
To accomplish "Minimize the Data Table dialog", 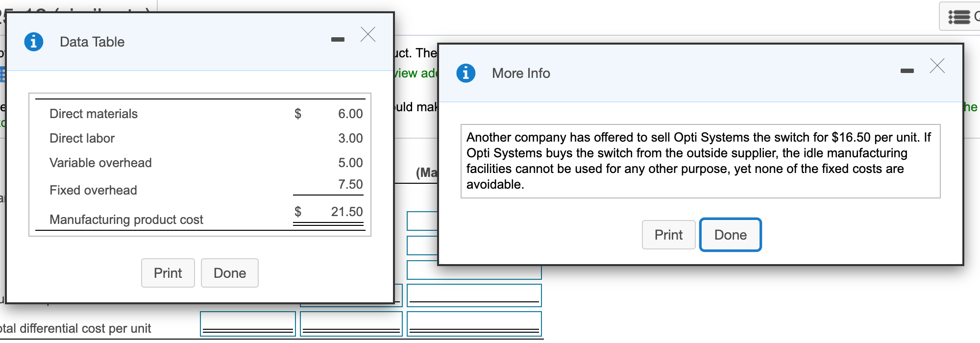I will (338, 39).
